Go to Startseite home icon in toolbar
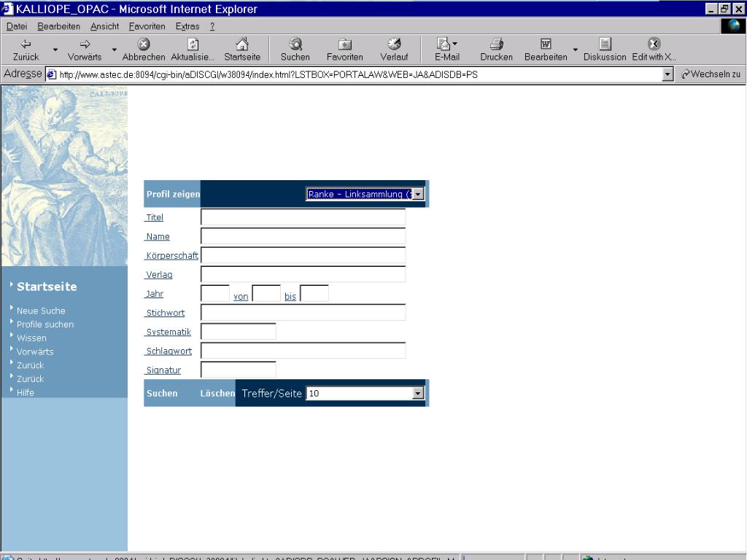The width and height of the screenshot is (747, 560). pos(241,44)
